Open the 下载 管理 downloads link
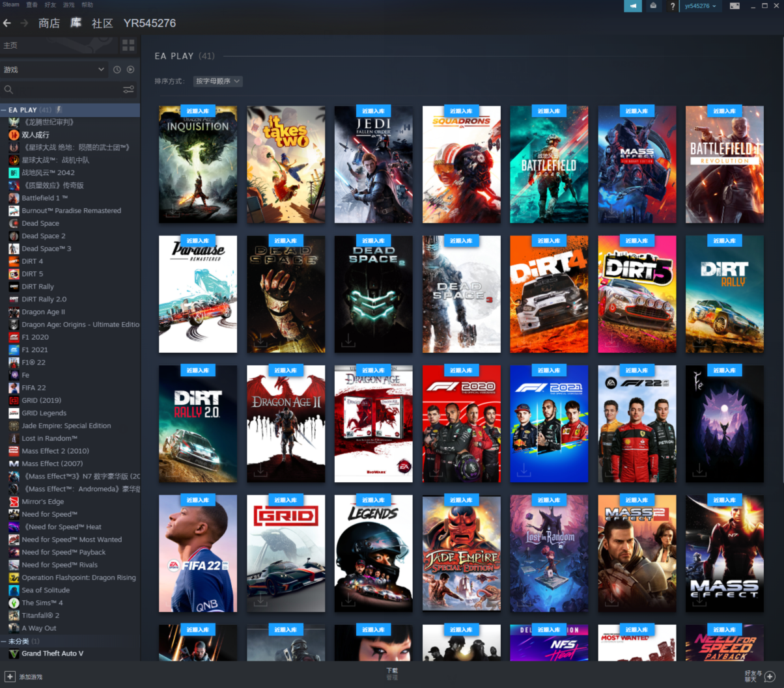Image resolution: width=784 pixels, height=688 pixels. pyautogui.click(x=391, y=674)
